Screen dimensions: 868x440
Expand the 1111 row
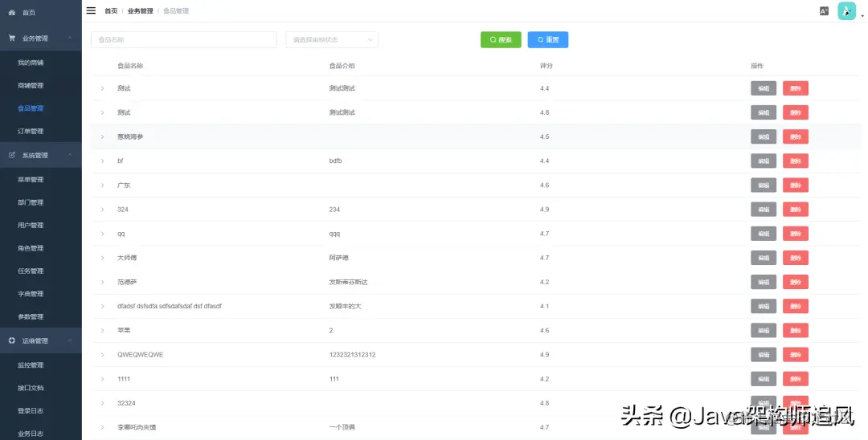click(102, 379)
